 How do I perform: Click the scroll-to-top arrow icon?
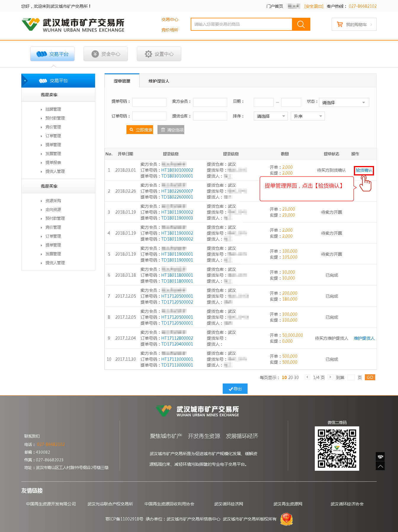coord(380,466)
